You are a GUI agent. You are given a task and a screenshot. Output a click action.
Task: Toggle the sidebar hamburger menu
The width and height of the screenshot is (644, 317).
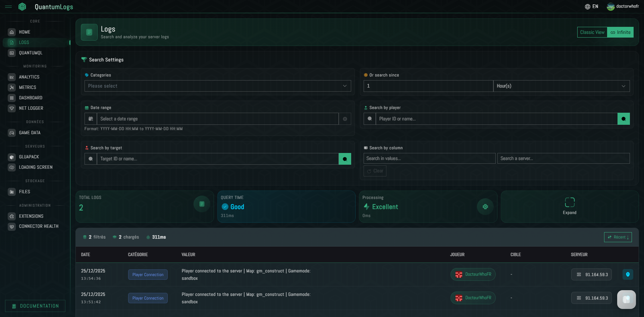coord(8,7)
